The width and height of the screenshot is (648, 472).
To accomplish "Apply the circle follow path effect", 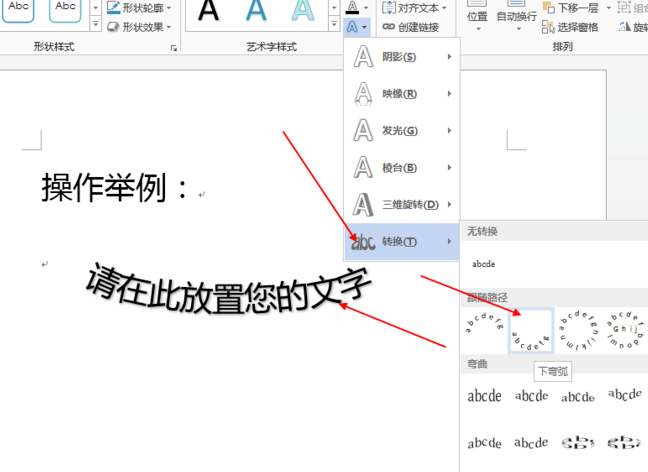I will (578, 331).
